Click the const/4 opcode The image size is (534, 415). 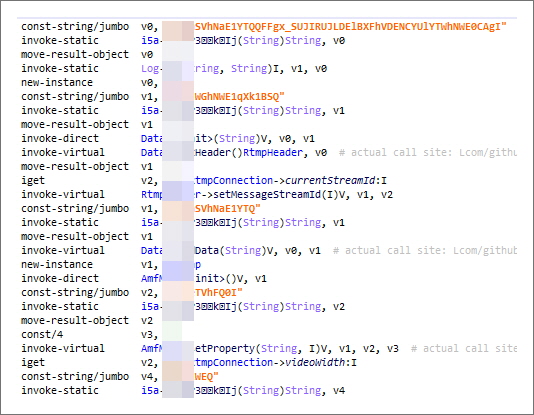tap(42, 334)
